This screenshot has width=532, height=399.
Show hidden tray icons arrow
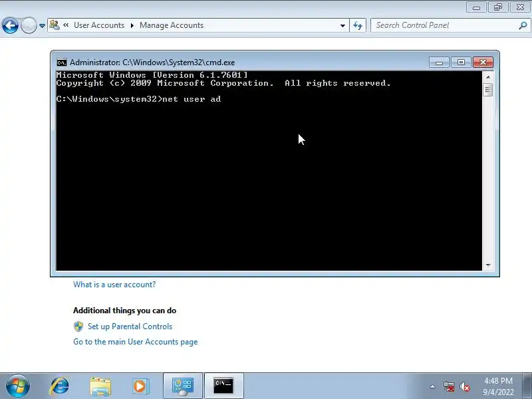(x=433, y=386)
